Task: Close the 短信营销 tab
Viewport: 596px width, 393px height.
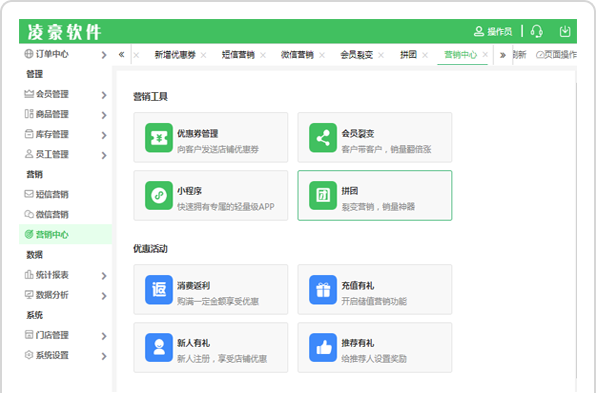Action: (x=263, y=55)
